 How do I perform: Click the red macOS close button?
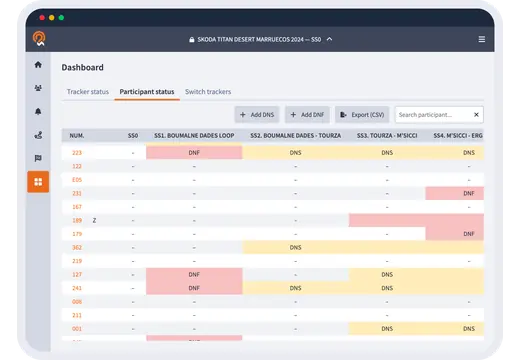42,18
